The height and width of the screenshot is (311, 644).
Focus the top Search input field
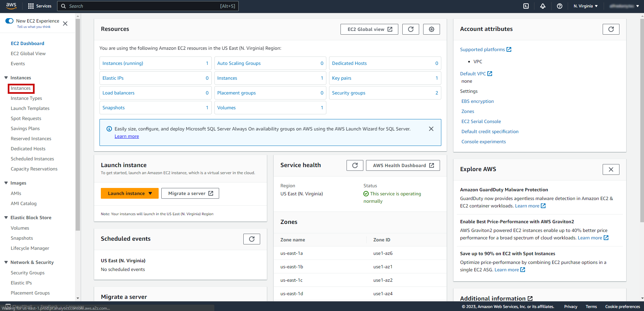click(x=148, y=6)
